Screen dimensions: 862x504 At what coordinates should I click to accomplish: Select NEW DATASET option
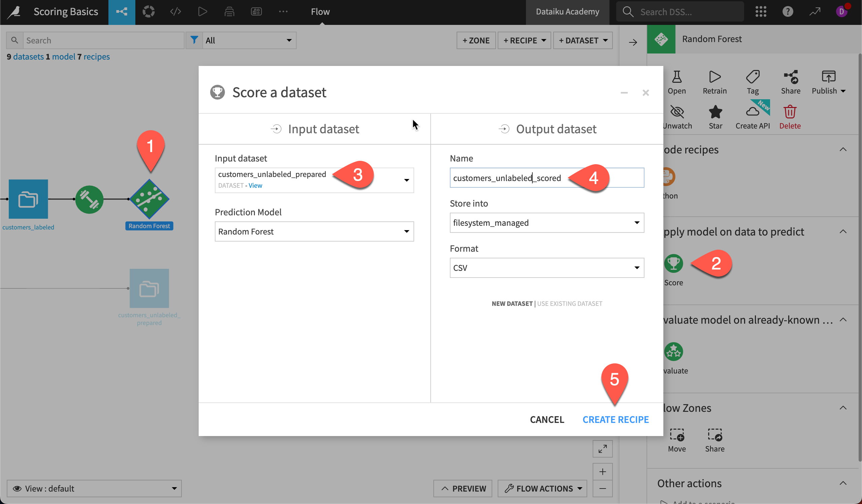[512, 303]
